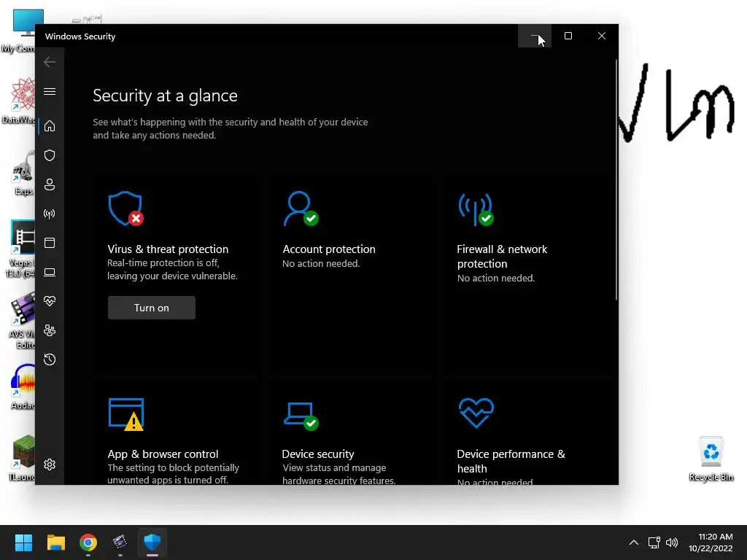Viewport: 747px width, 560px height.
Task: Open Firewall & network antenna icon in sidebar
Action: (50, 214)
